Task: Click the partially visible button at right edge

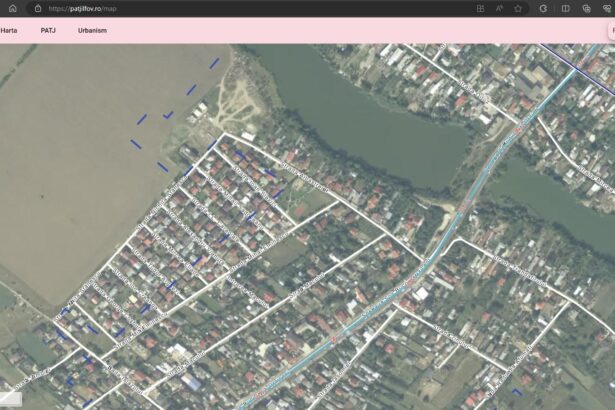Action: tap(610, 30)
